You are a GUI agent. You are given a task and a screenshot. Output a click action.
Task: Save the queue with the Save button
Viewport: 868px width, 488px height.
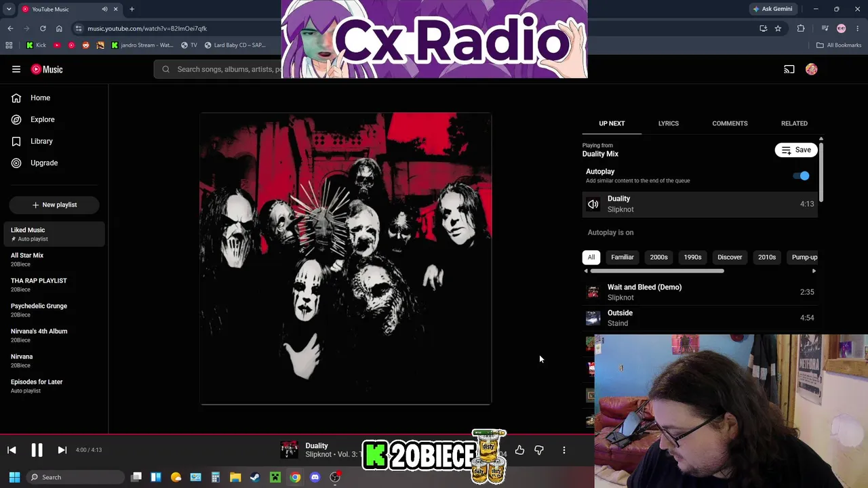click(x=796, y=150)
